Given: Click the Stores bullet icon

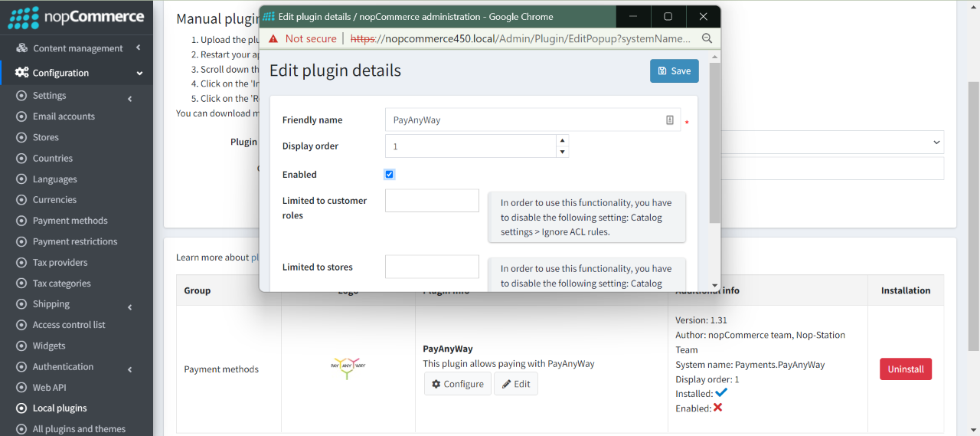Looking at the screenshot, I should [x=21, y=137].
